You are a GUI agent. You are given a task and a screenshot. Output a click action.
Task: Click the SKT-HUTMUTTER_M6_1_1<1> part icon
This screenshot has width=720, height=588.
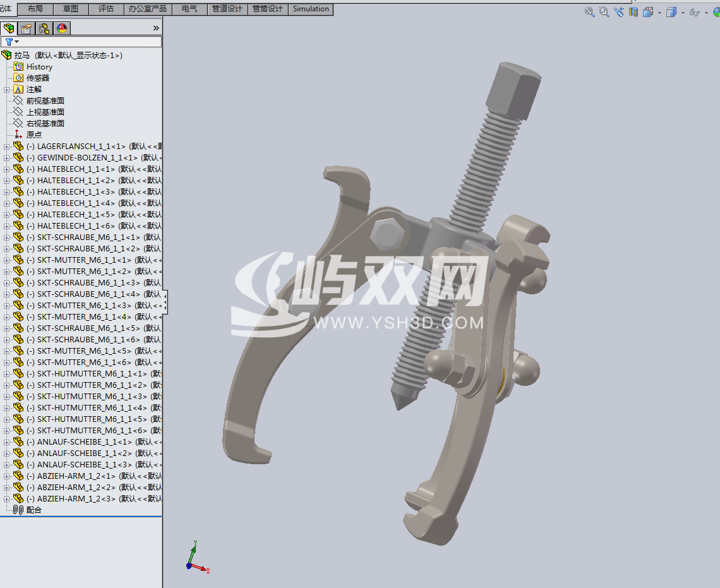(18, 373)
